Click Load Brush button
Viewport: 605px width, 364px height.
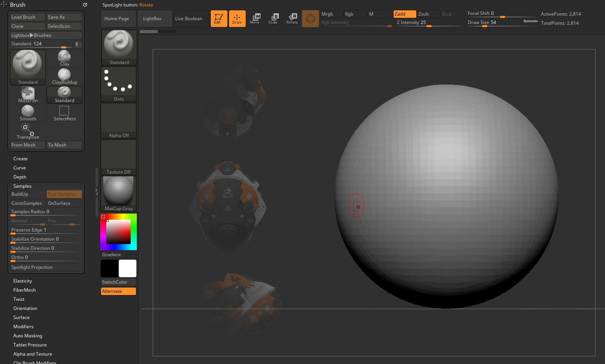pos(28,17)
